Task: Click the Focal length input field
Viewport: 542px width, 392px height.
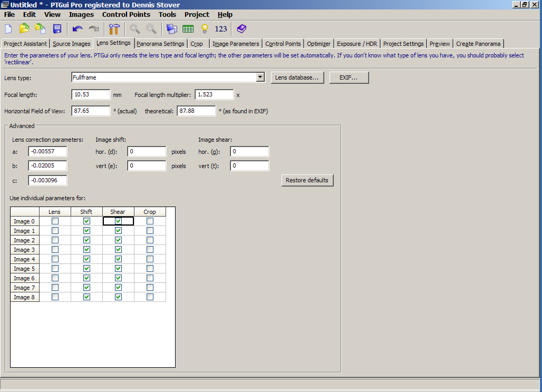Action: click(91, 95)
